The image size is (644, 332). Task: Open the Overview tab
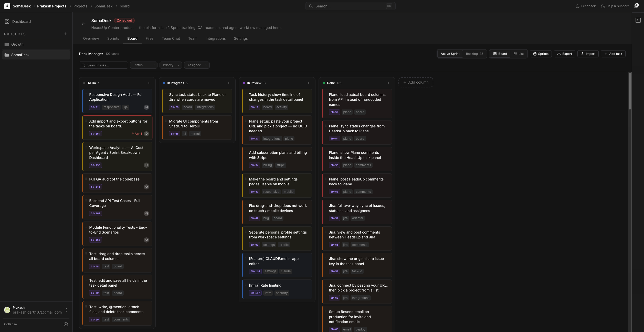click(91, 38)
